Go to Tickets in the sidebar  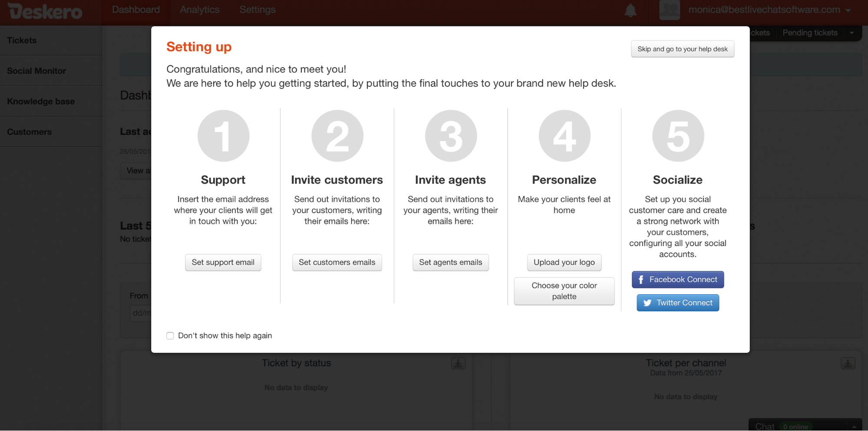51,40
